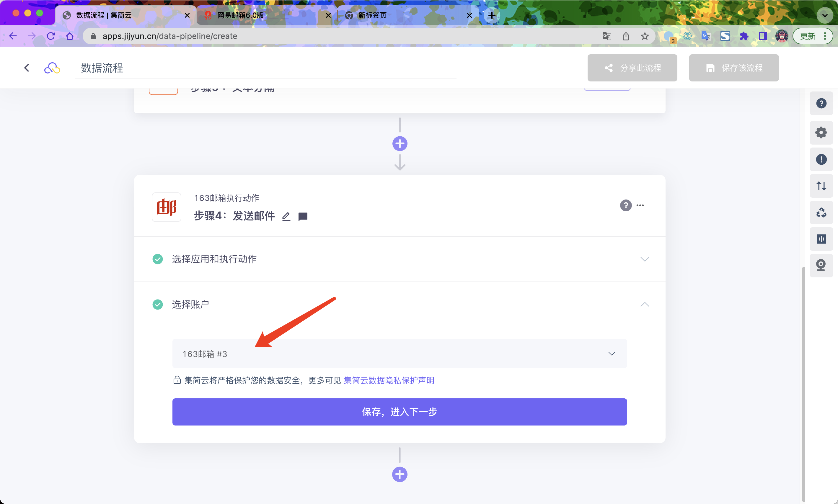Open the settings gear in right sidebar
Viewport: 838px width, 504px height.
[821, 132]
